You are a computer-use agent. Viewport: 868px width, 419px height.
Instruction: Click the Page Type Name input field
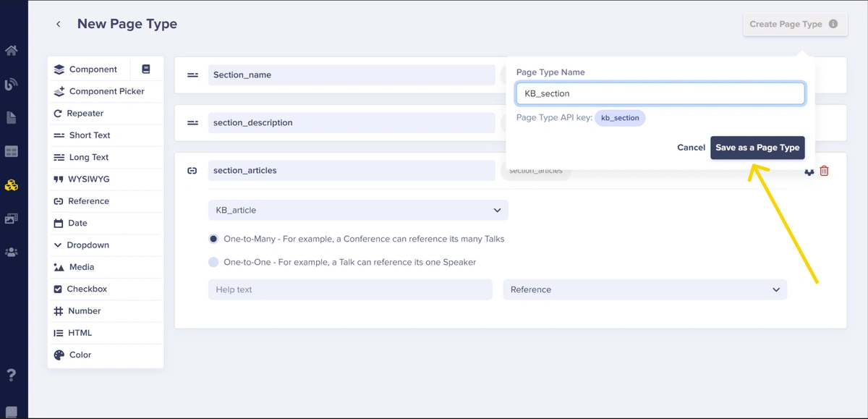click(660, 93)
